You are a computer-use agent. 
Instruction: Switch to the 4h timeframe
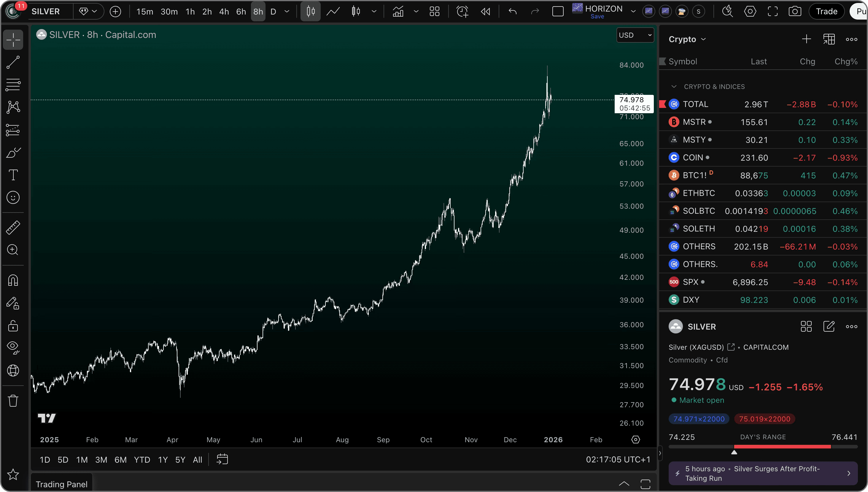point(224,12)
